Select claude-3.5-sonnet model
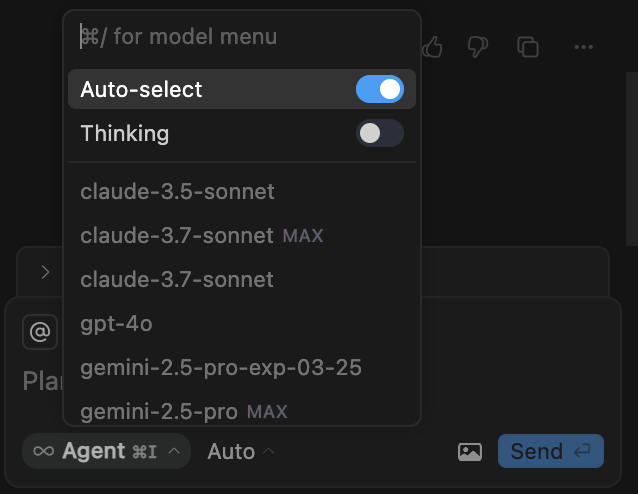 click(177, 191)
